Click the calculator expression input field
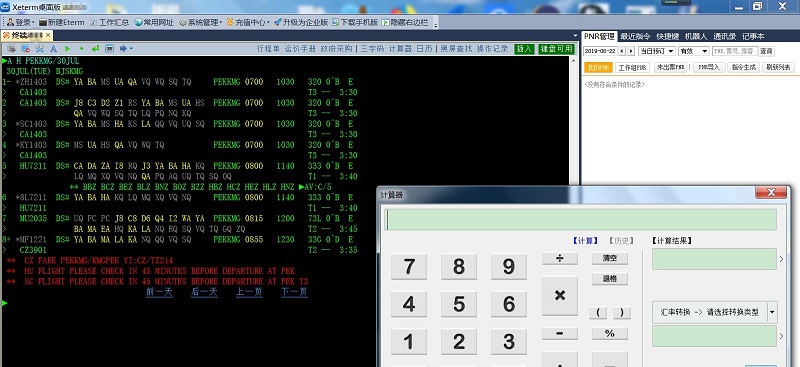Screen dimensions: 800x367 [x=581, y=219]
